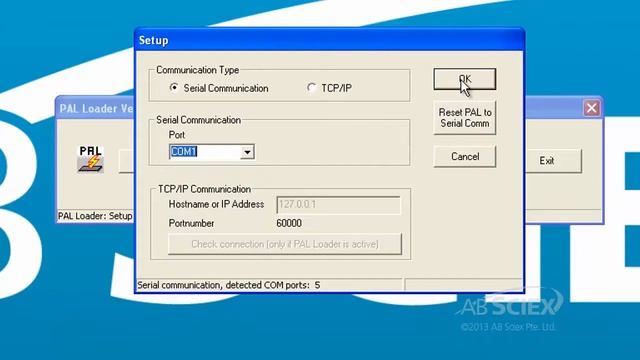Click the Hostname or IP Address field
This screenshot has width=640, height=360.
(x=338, y=204)
